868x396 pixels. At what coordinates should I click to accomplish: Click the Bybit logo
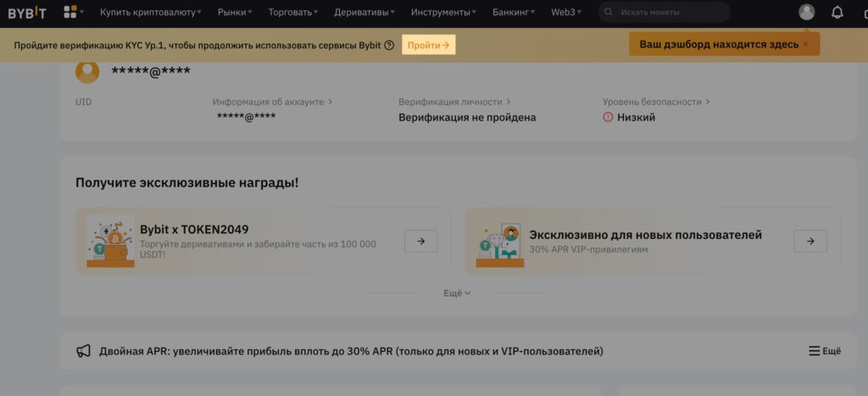click(x=27, y=13)
